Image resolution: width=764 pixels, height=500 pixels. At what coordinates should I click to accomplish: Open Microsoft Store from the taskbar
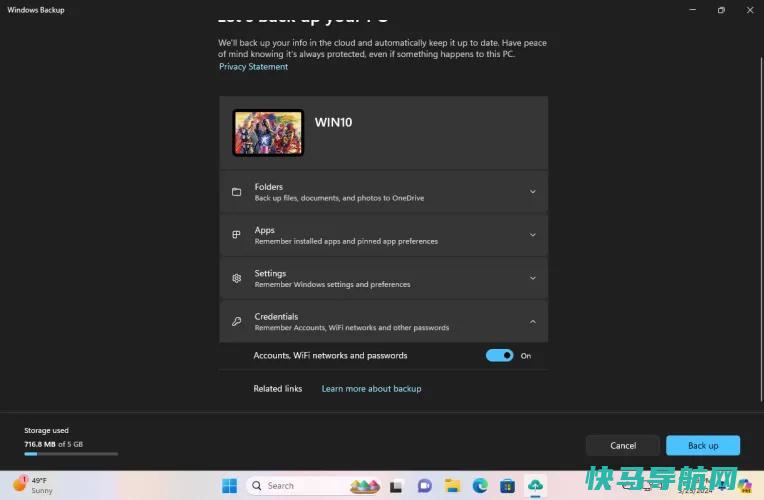click(x=507, y=486)
